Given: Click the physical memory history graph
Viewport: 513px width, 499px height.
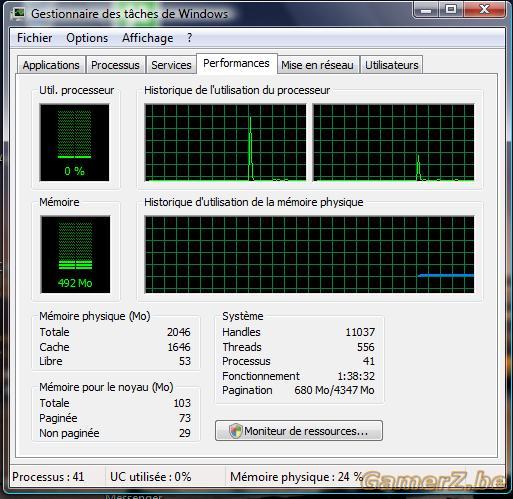Looking at the screenshot, I should pyautogui.click(x=309, y=254).
